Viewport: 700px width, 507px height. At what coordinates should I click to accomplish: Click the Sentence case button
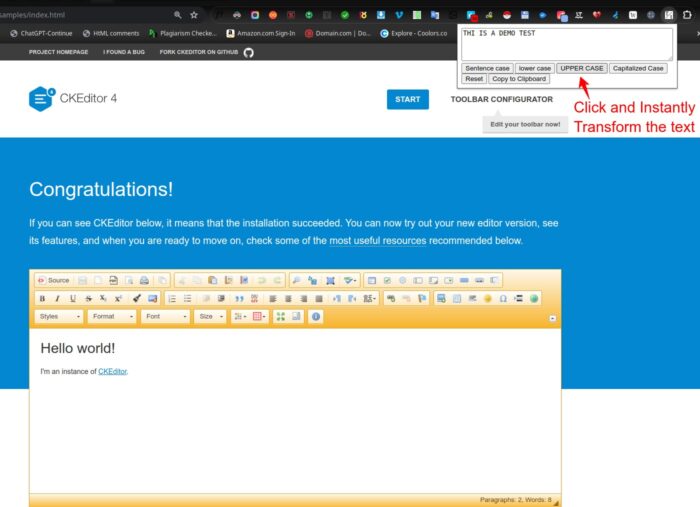[487, 68]
